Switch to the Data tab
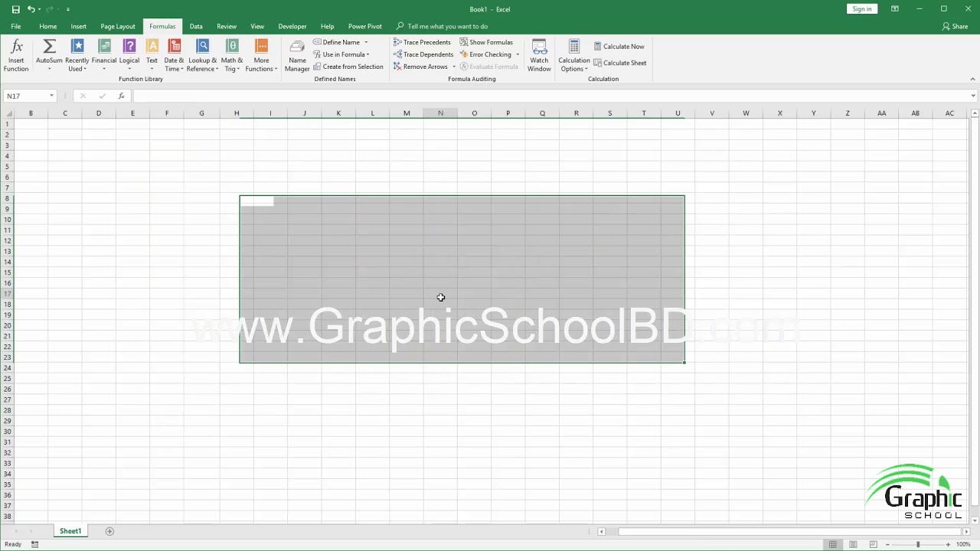This screenshot has height=551, width=980. [x=196, y=26]
